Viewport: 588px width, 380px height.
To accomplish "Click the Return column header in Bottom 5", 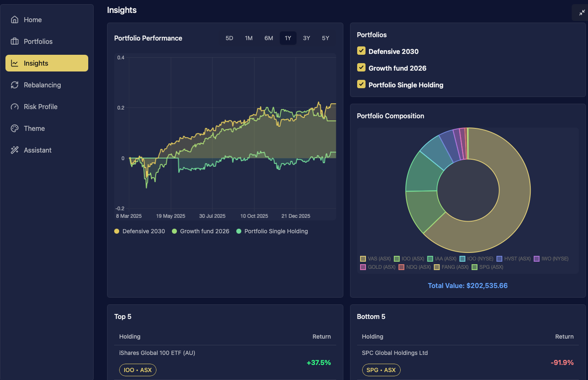I will (564, 337).
